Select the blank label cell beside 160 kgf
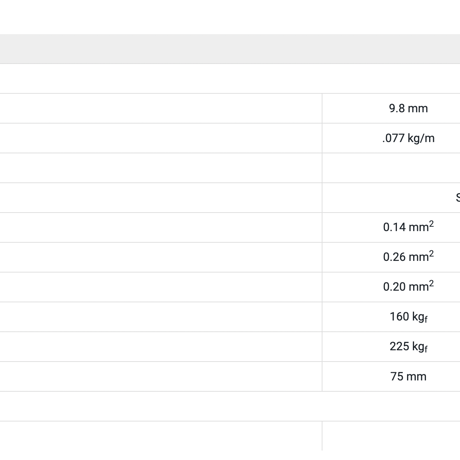 [161, 317]
